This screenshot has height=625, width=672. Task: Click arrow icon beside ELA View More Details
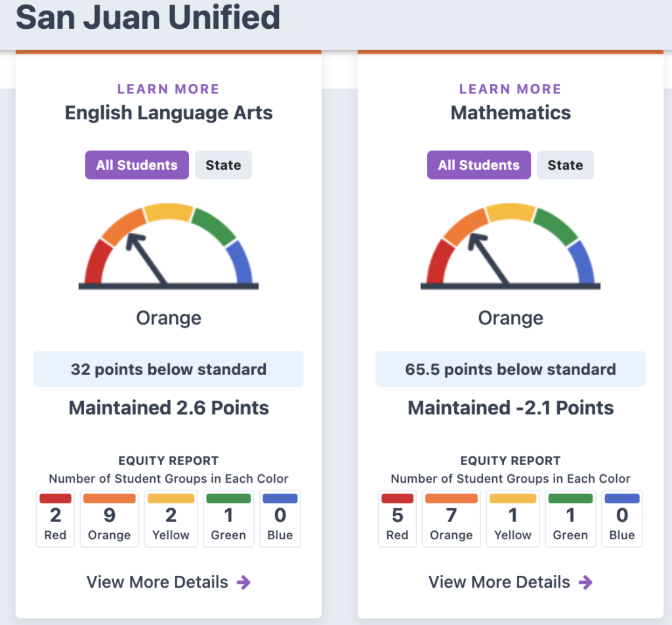[243, 582]
